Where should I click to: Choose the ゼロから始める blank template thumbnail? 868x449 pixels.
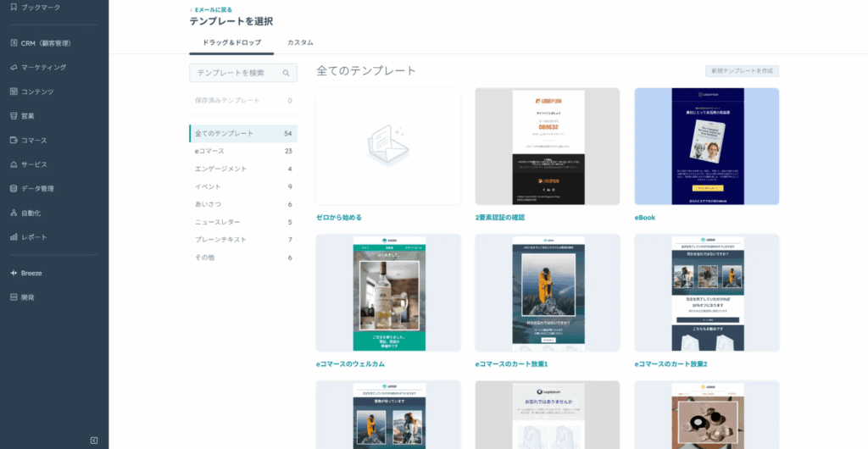click(388, 147)
